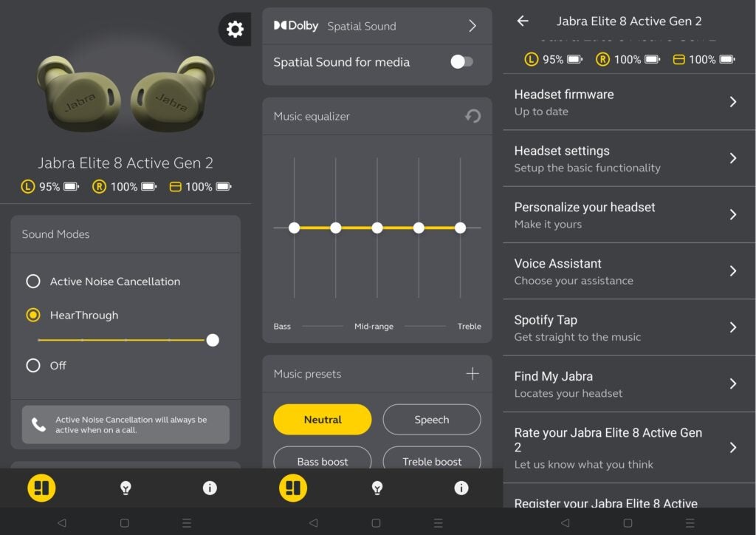
Task: Tap Android home button on the right screen
Action: pos(628,522)
